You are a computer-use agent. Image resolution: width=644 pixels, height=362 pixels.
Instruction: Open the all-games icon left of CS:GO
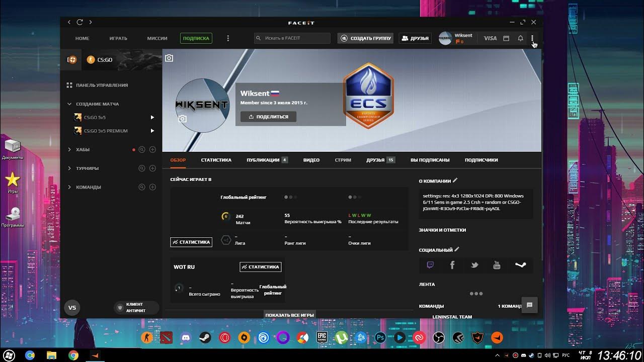point(72,59)
